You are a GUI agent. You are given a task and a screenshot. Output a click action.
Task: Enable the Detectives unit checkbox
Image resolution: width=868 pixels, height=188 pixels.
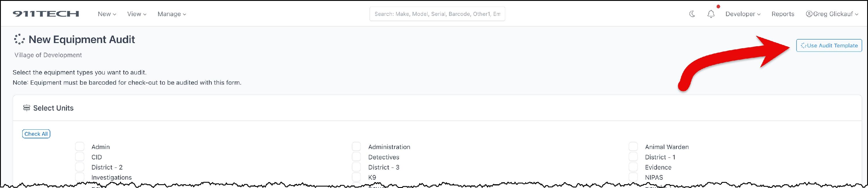pos(356,157)
